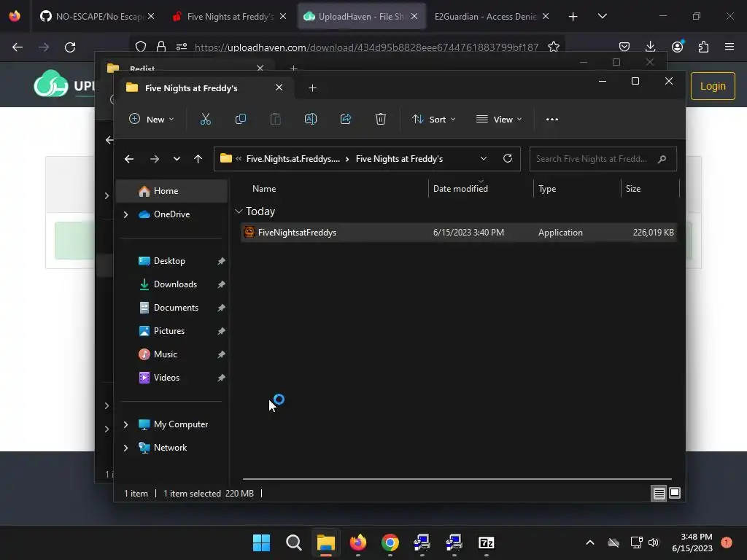
Task: Refresh the Five Nights at Freddy's folder
Action: point(508,158)
